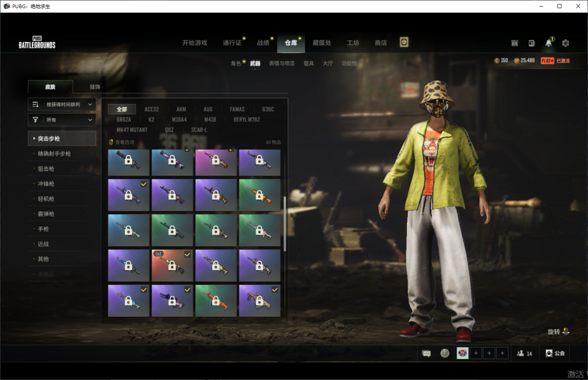Filter skins by SCAR-L
This screenshot has width=588, height=380.
tap(199, 130)
